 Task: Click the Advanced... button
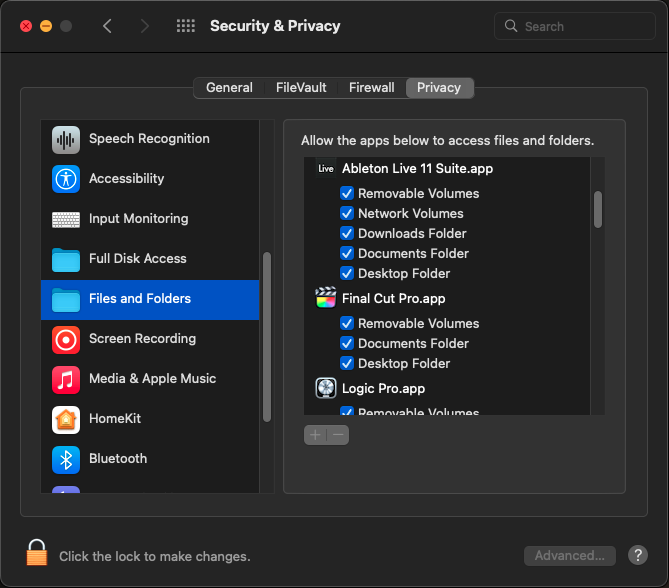(570, 556)
